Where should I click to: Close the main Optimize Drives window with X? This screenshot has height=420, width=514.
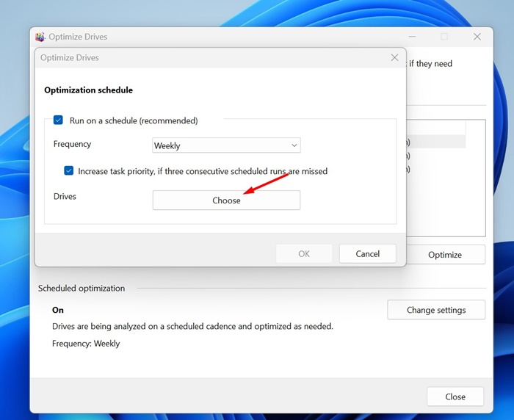click(477, 37)
